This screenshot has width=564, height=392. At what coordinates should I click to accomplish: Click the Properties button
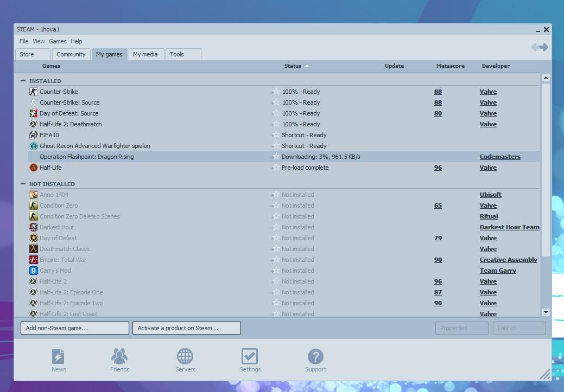462,328
